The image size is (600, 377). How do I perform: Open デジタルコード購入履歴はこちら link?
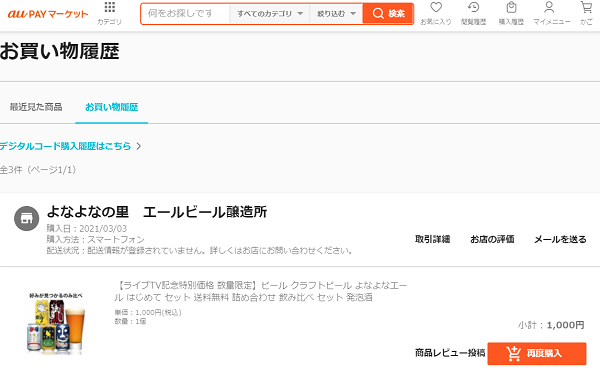[65, 146]
